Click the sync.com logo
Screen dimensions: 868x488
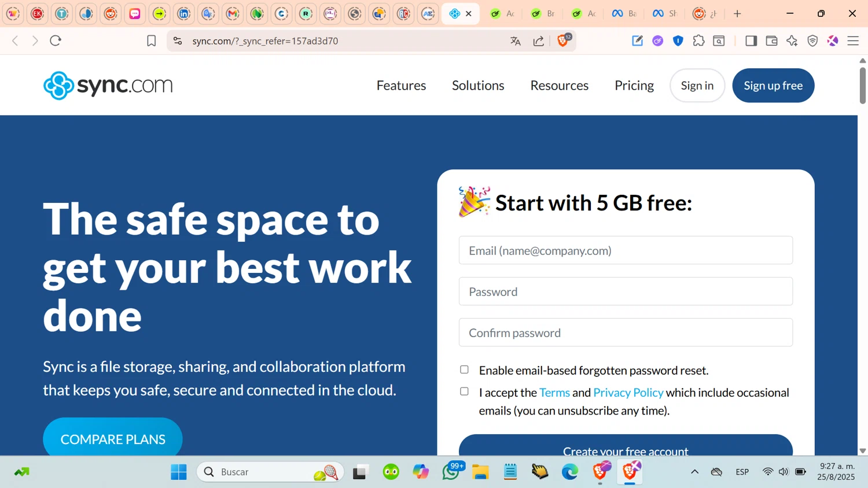[108, 86]
